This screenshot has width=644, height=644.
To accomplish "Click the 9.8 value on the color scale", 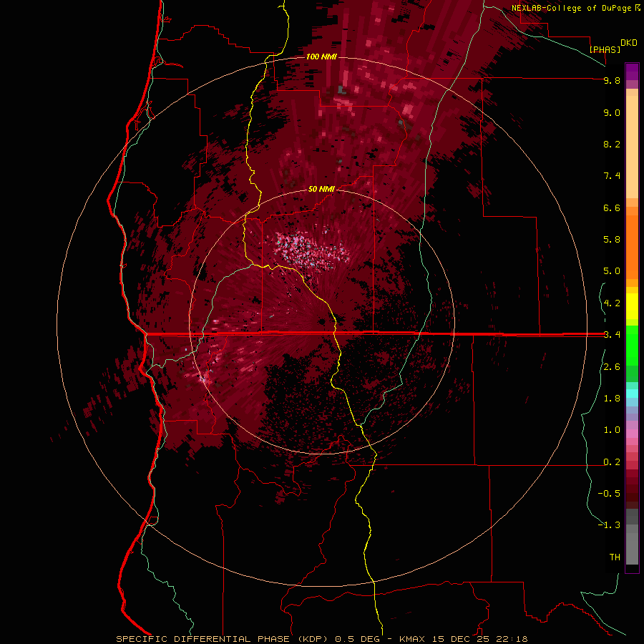I will click(612, 80).
